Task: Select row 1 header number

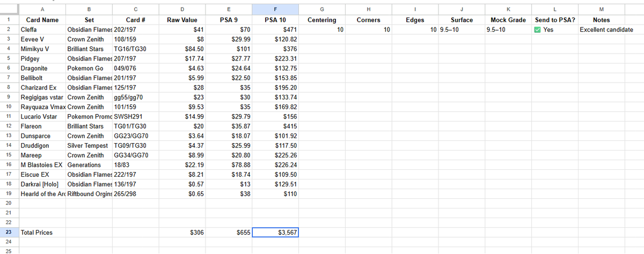Action: [x=9, y=19]
